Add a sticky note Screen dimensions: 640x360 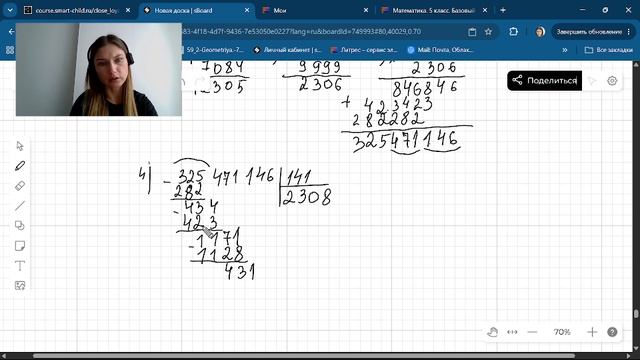[x=20, y=246]
